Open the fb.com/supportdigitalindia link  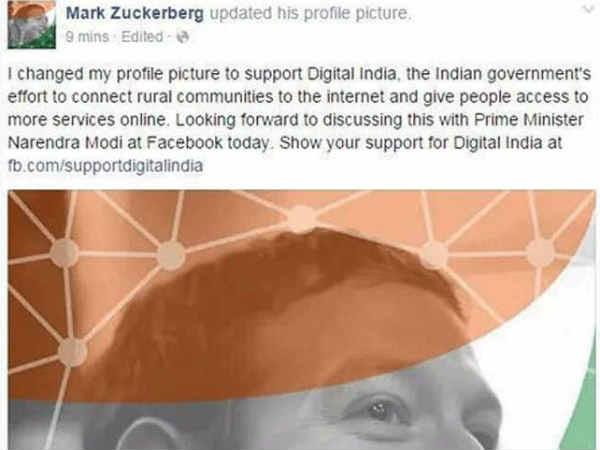pos(105,166)
